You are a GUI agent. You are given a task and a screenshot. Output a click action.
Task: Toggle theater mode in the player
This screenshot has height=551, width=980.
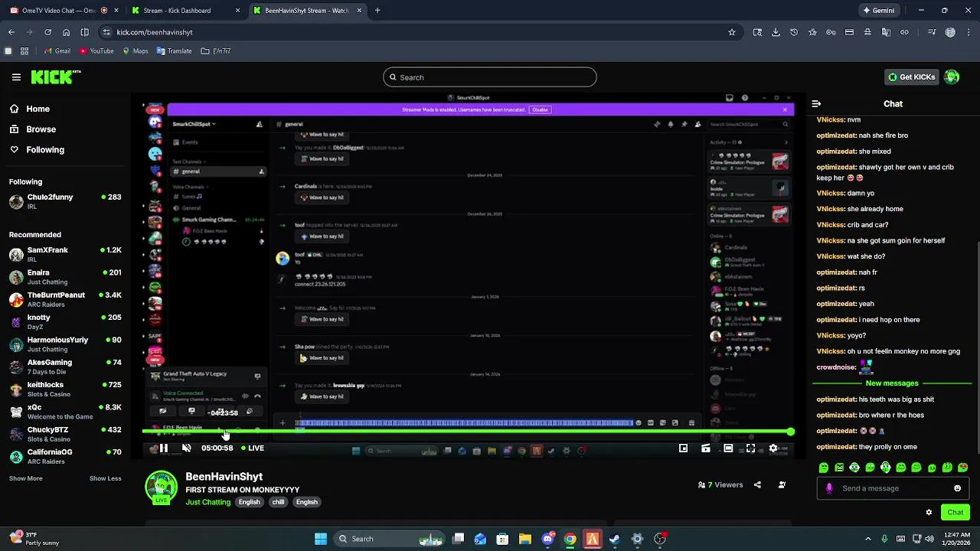coord(728,448)
